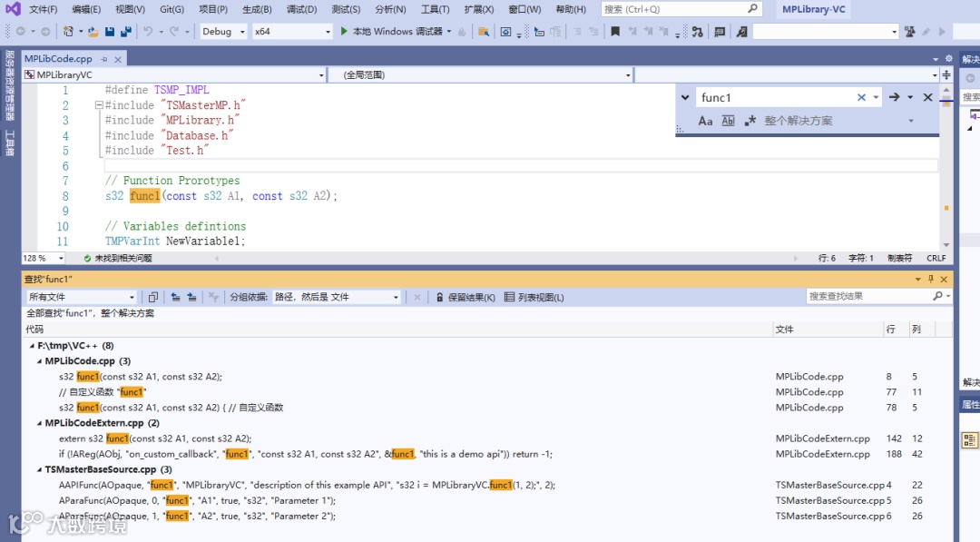
Task: Open the x64 platform dropdown
Action: coord(292,31)
